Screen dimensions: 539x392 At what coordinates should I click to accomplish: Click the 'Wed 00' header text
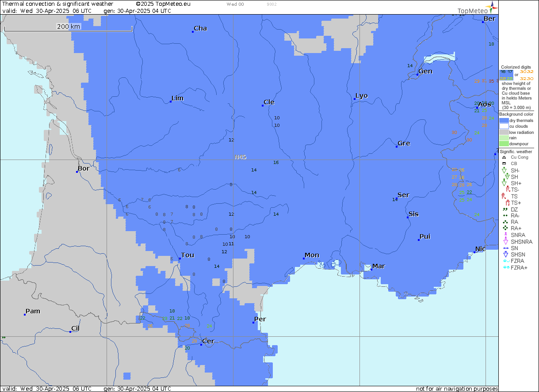tap(235, 4)
